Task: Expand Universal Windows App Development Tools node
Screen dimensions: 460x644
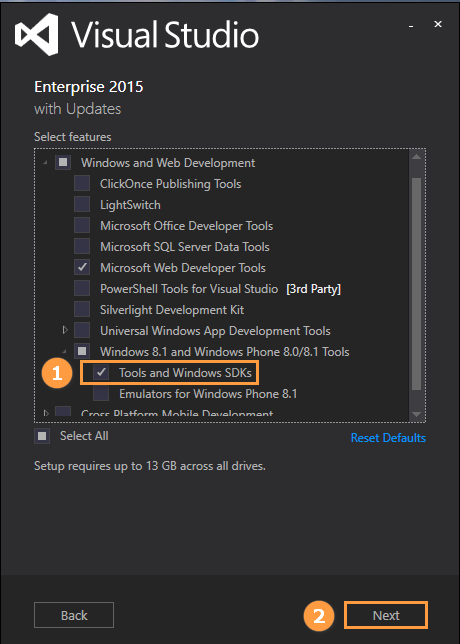Action: [x=65, y=330]
